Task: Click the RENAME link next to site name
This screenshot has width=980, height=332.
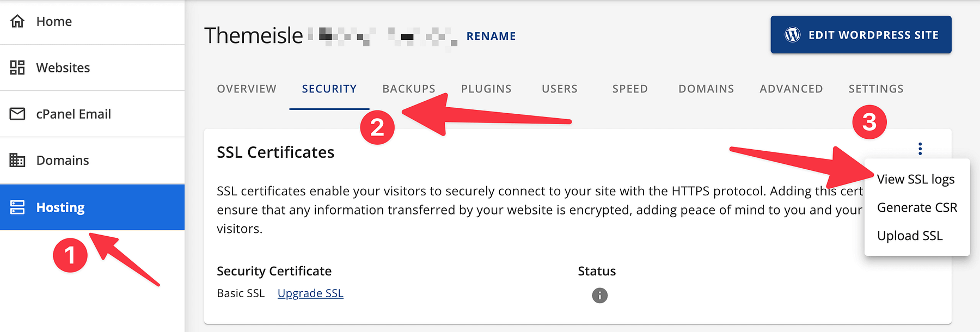Action: click(x=491, y=36)
